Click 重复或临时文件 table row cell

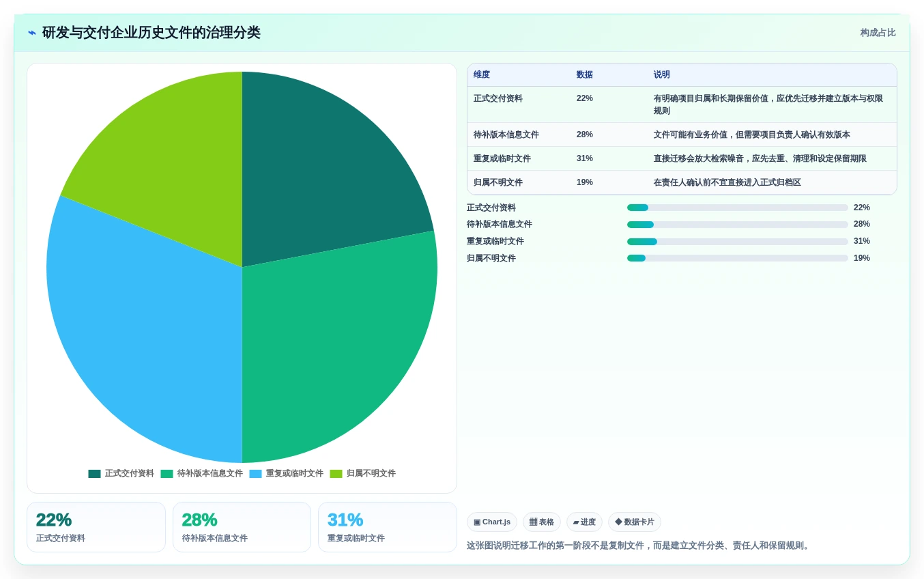pos(502,158)
